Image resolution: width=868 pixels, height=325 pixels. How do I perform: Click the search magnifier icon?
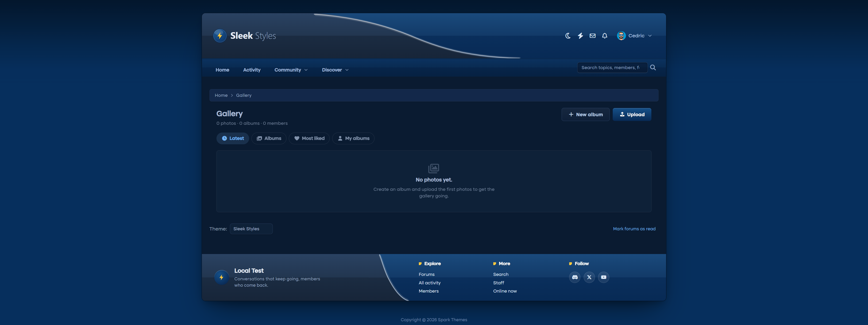click(x=653, y=67)
